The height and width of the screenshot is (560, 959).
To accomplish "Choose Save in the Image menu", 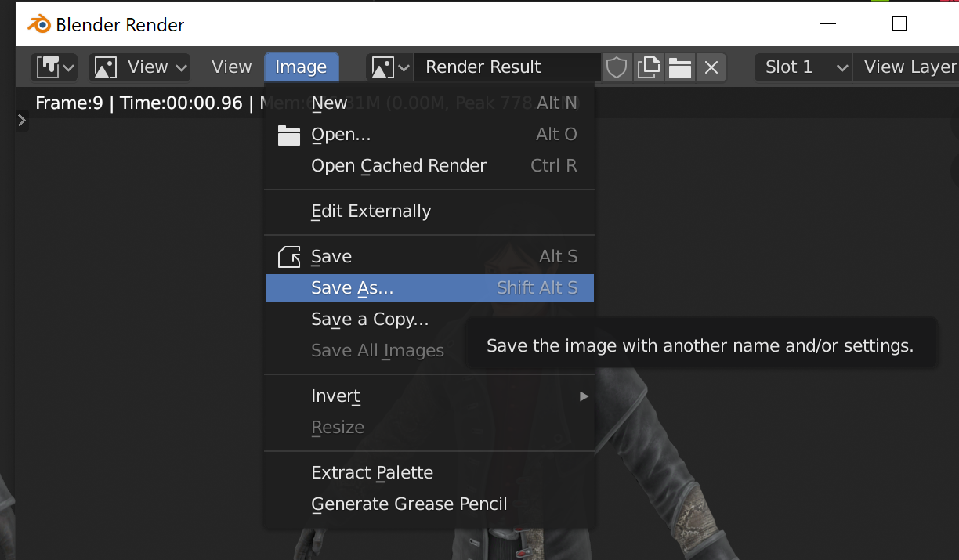I will click(429, 257).
